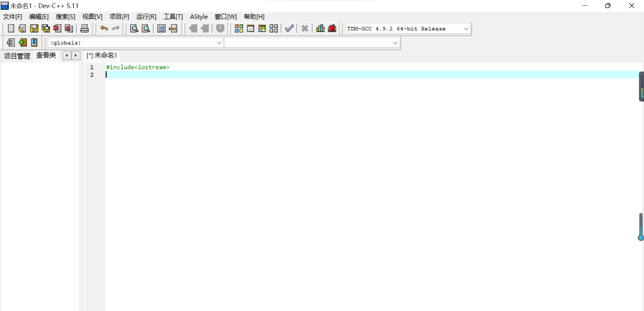Open the 视图[V] menu
Viewport: 644px width, 311px height.
(92, 17)
